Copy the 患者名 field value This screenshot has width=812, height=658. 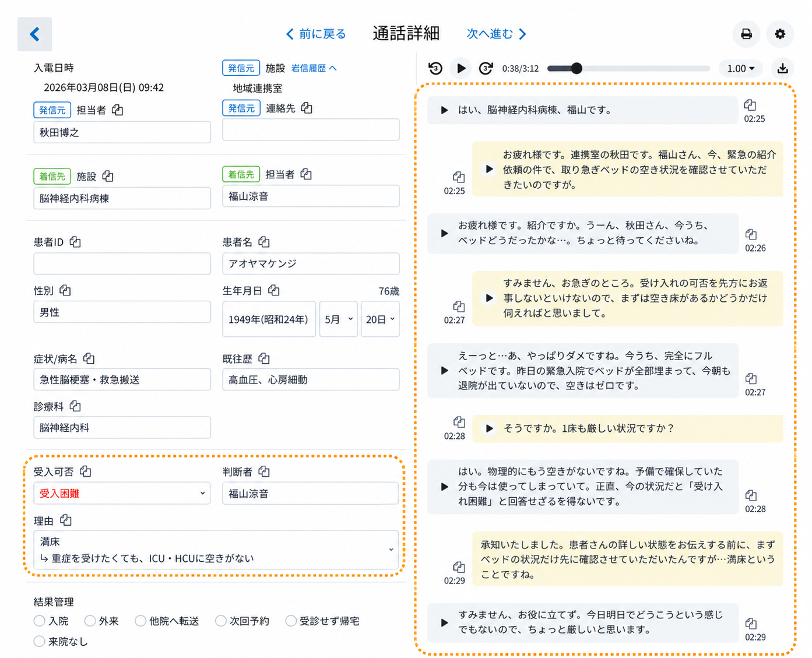(x=264, y=241)
